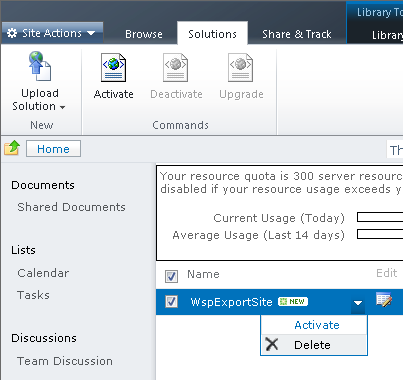Click the Current Usage (Today) progress bar
This screenshot has width=403, height=380.
380,217
